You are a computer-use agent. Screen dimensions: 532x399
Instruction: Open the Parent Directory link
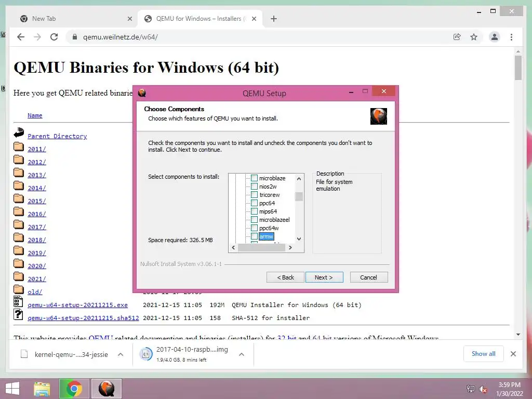[57, 136]
